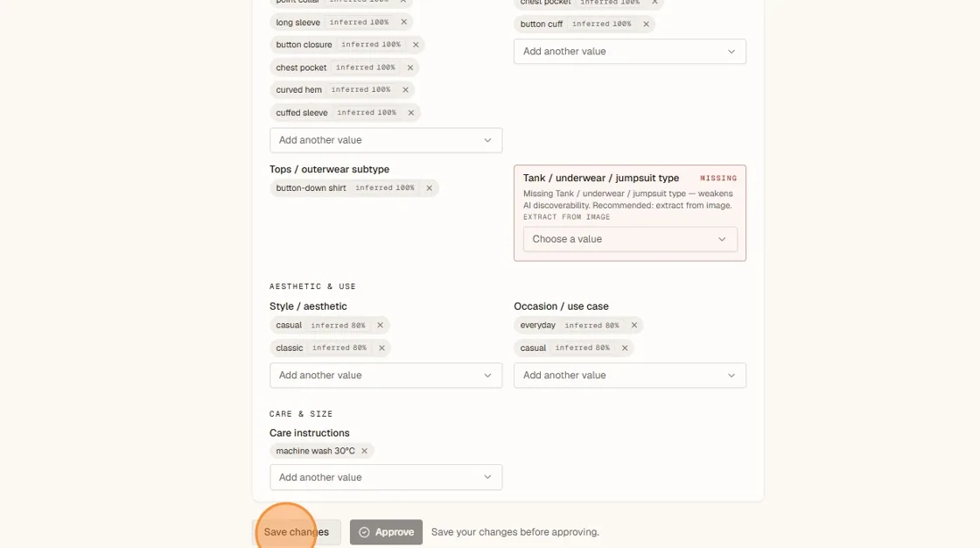Click the long sleeve tag text
This screenshot has height=548, width=980.
[298, 23]
